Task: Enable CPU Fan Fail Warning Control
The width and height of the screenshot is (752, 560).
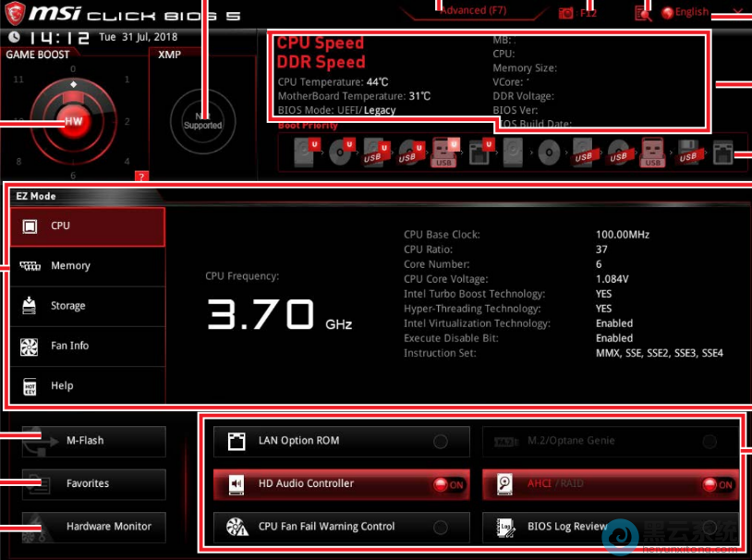Action: pyautogui.click(x=441, y=528)
